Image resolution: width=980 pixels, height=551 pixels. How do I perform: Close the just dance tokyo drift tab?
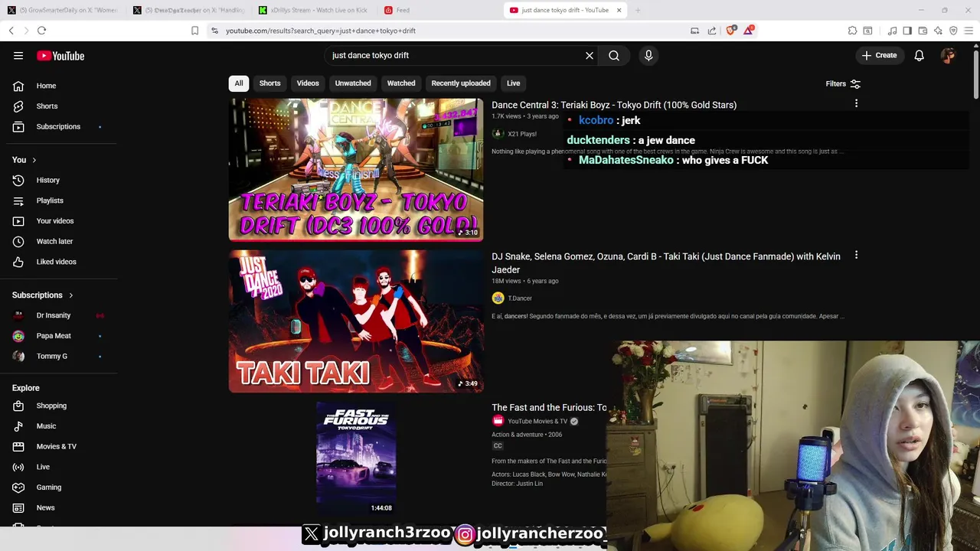[618, 10]
